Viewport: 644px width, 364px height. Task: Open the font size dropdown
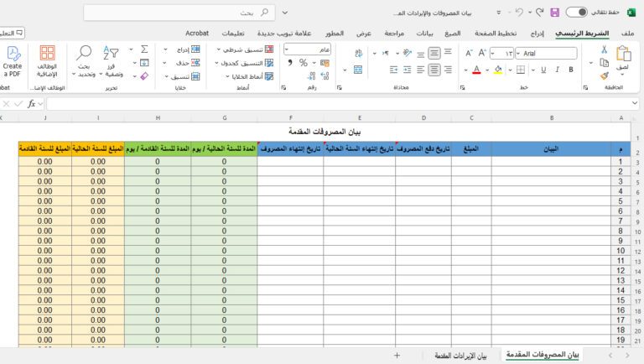point(492,54)
